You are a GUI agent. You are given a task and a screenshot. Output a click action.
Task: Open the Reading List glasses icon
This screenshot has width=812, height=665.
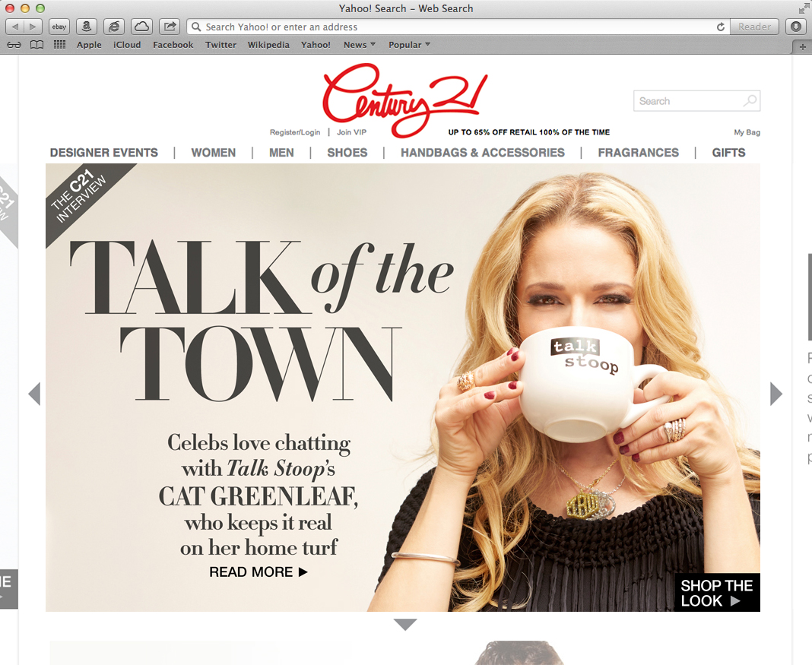pos(14,45)
